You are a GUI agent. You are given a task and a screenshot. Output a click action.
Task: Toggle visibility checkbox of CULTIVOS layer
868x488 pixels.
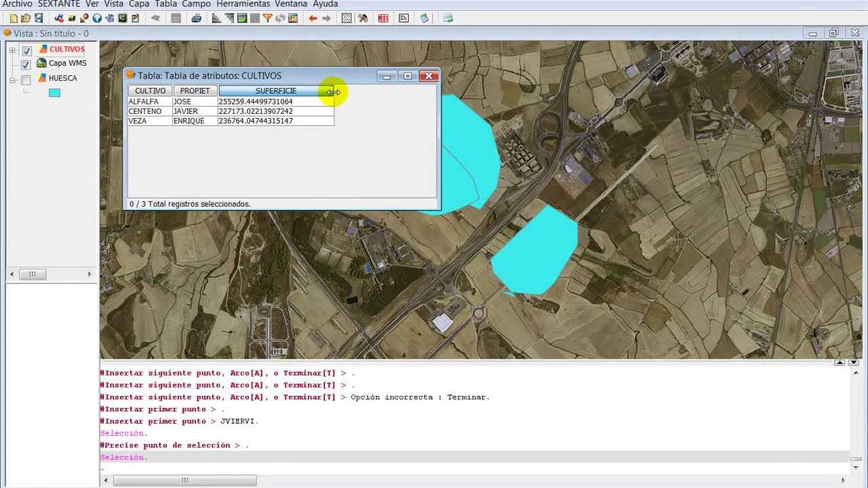pyautogui.click(x=26, y=51)
